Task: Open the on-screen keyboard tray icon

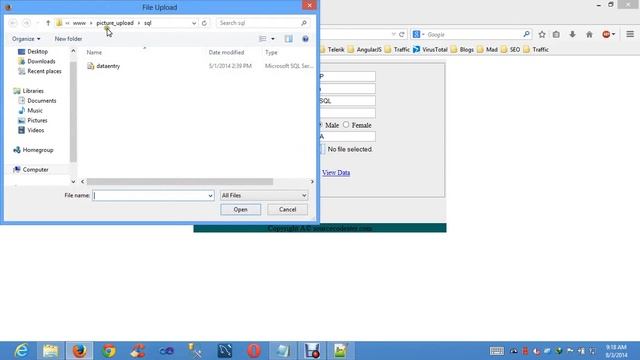Action: (x=497, y=351)
